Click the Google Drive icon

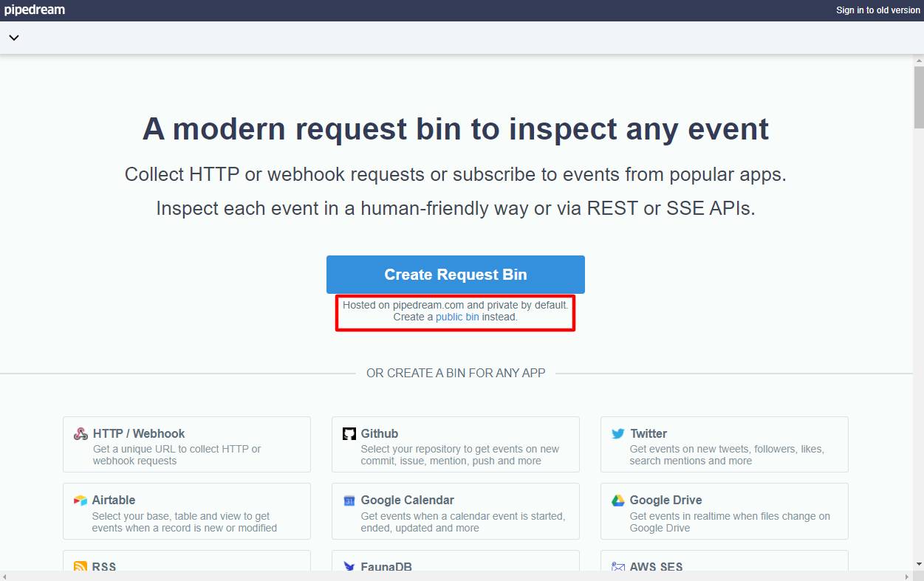point(618,501)
